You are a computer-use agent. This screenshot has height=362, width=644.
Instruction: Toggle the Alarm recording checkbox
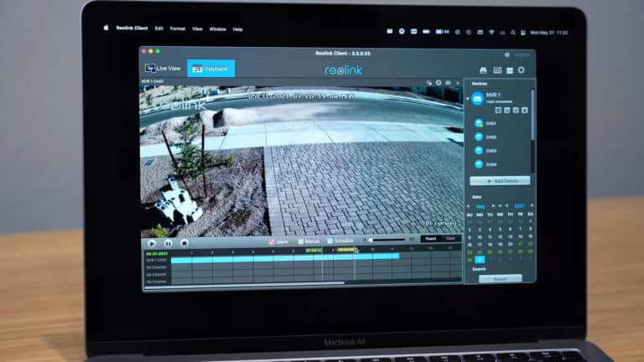(272, 240)
